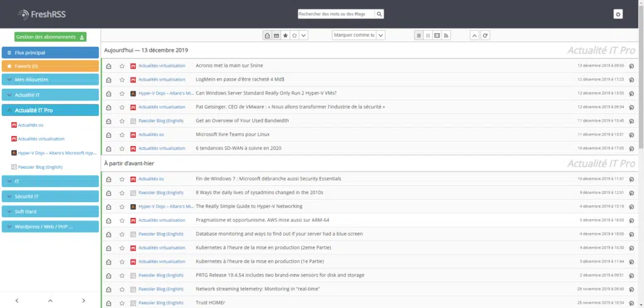Open feed link on Kubernetes 1e Partie row
The image size is (644, 308).
point(162,261)
